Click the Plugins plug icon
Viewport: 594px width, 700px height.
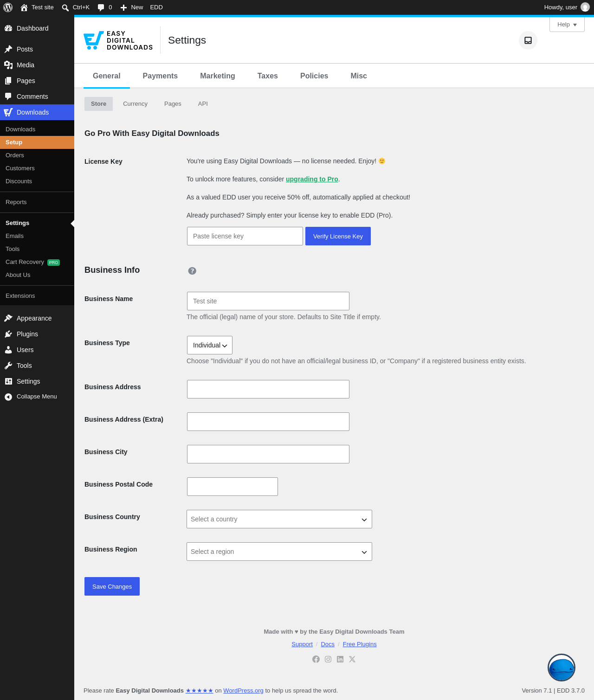click(x=8, y=334)
